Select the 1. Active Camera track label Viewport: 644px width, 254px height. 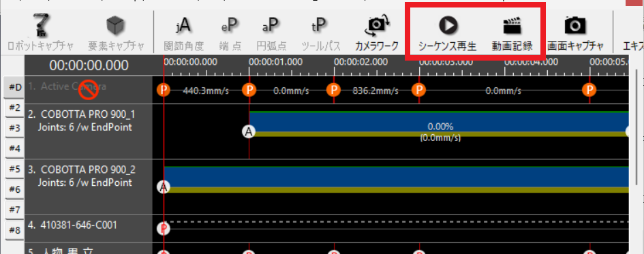[x=67, y=86]
